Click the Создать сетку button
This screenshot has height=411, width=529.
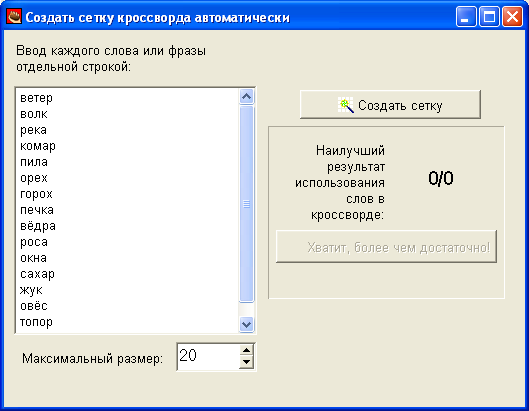pos(390,104)
